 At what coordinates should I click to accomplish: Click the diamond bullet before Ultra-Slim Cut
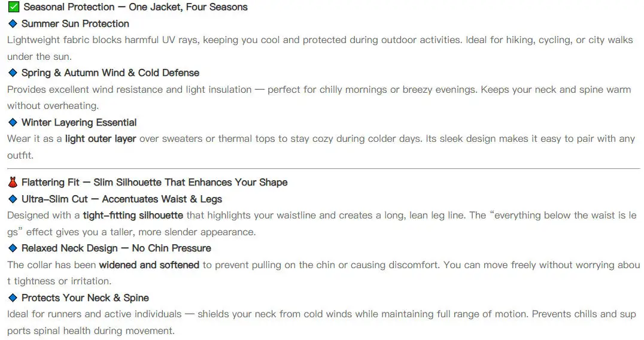coord(13,199)
